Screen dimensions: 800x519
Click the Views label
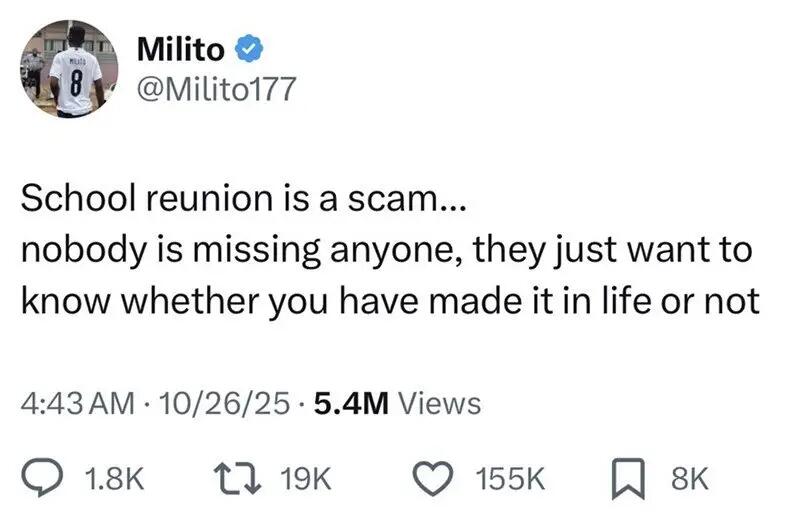pyautogui.click(x=440, y=403)
